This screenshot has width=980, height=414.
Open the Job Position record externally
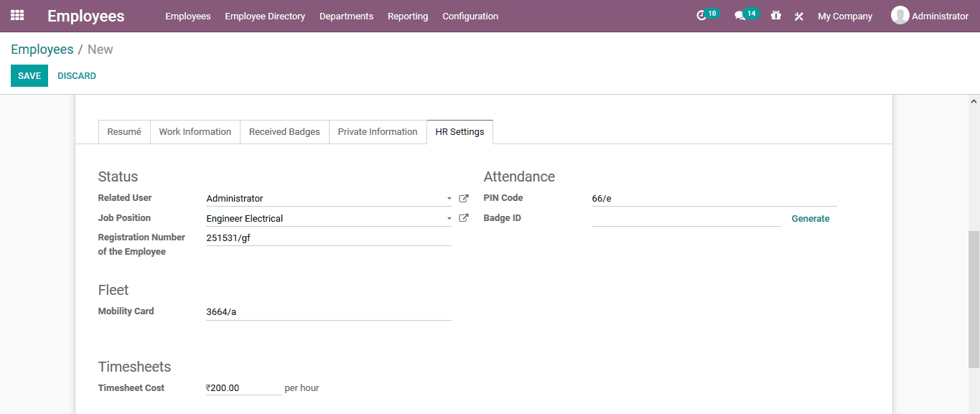click(x=464, y=217)
